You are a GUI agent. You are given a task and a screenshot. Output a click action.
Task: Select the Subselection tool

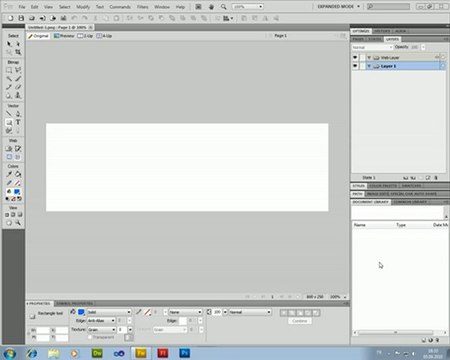[18, 44]
